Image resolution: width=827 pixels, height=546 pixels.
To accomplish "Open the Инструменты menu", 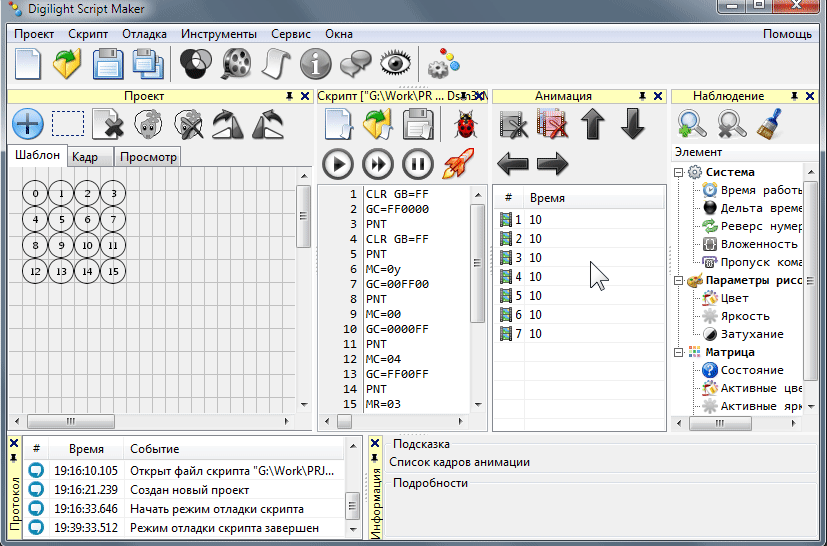I will (x=219, y=34).
